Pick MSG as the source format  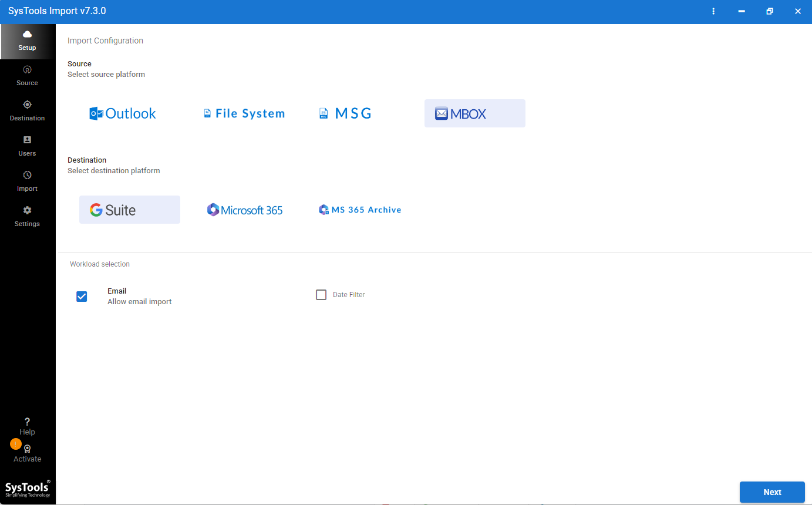[x=345, y=113]
